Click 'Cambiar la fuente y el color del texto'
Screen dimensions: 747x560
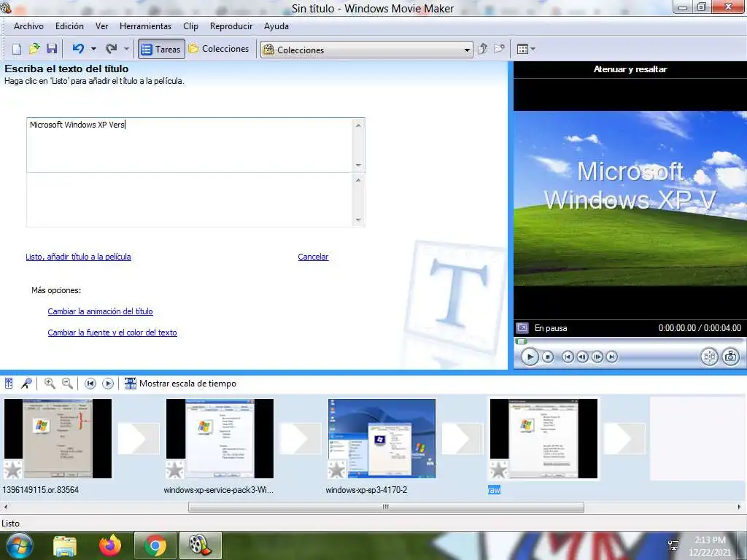[112, 332]
